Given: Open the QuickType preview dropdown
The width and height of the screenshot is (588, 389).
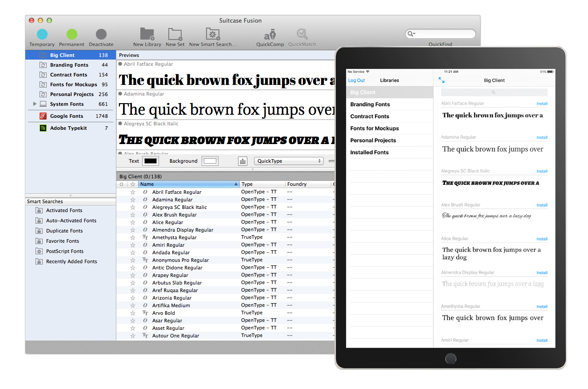Looking at the screenshot, I should point(289,161).
